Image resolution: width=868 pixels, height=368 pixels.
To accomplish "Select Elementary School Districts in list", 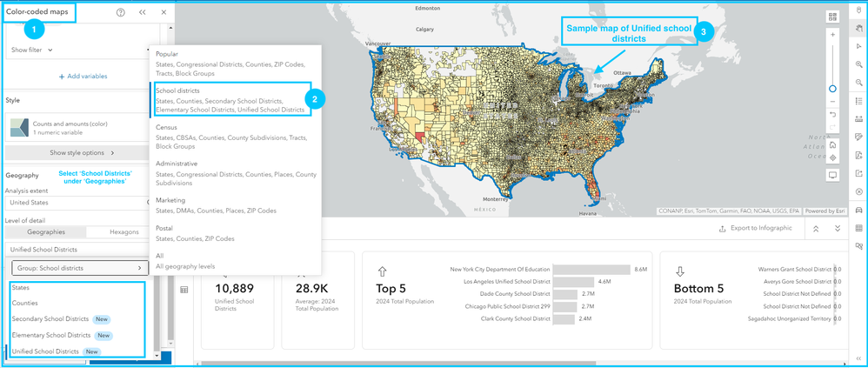I will pyautogui.click(x=51, y=335).
